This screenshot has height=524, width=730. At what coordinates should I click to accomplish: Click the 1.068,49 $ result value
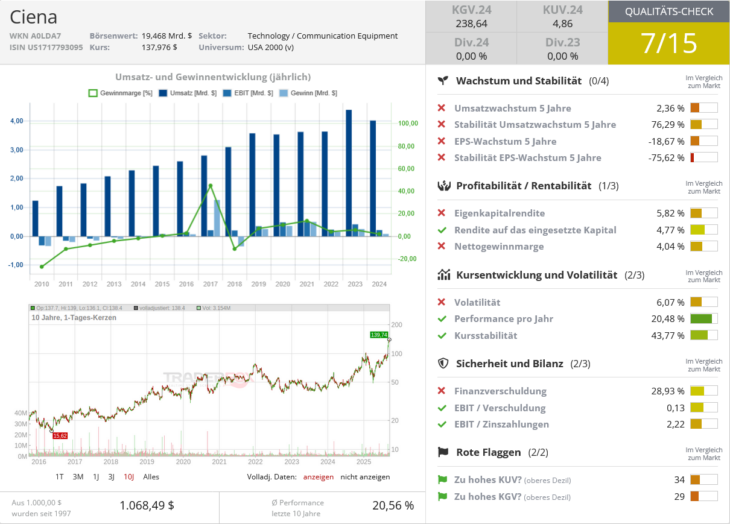coord(147,505)
